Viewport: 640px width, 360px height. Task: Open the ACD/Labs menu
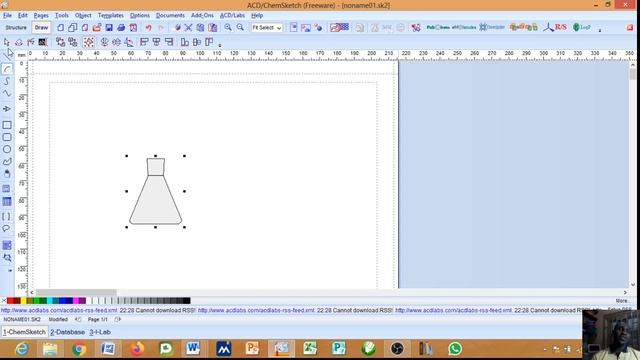click(232, 16)
